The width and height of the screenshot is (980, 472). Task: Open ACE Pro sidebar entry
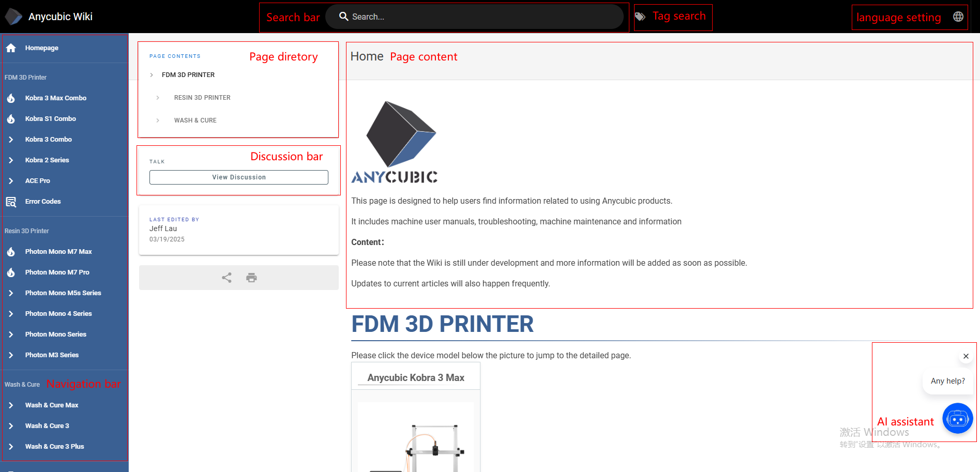(38, 181)
